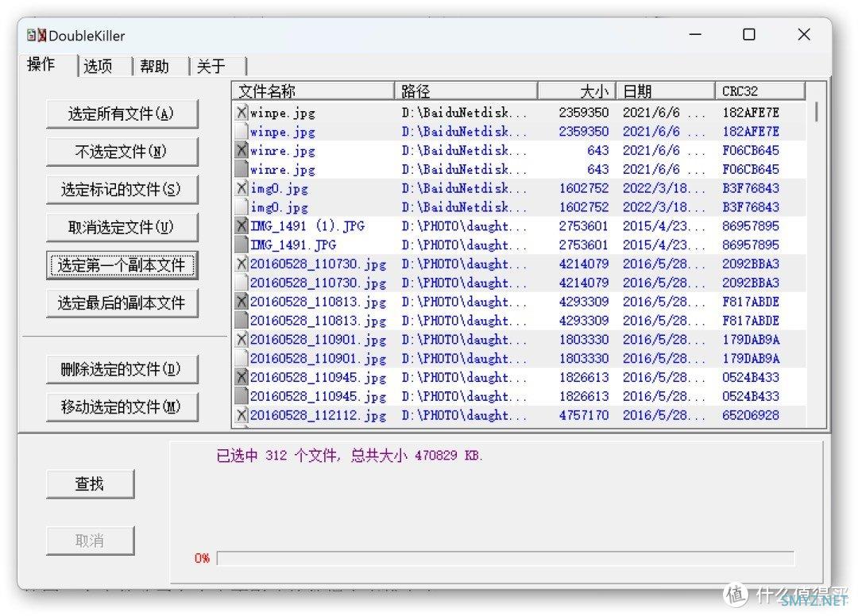Click the CRC32 value 65206928
The image size is (858, 616).
tap(751, 415)
